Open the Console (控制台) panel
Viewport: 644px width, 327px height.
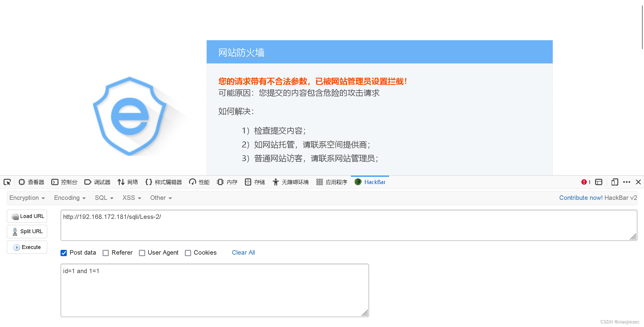tap(64, 182)
